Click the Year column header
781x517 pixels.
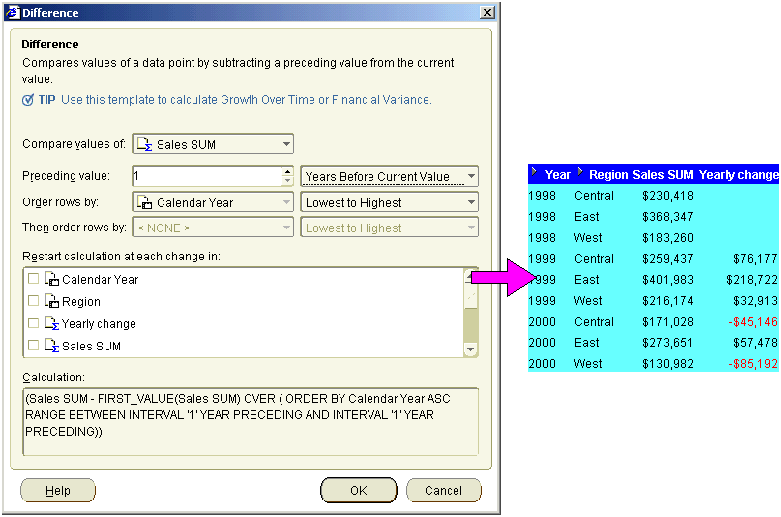[x=557, y=175]
